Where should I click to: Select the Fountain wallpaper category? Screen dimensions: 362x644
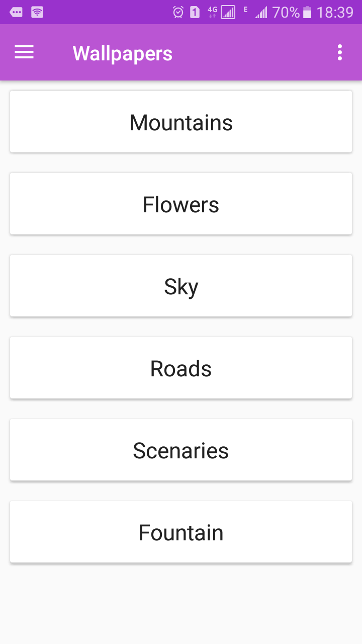[x=181, y=531]
